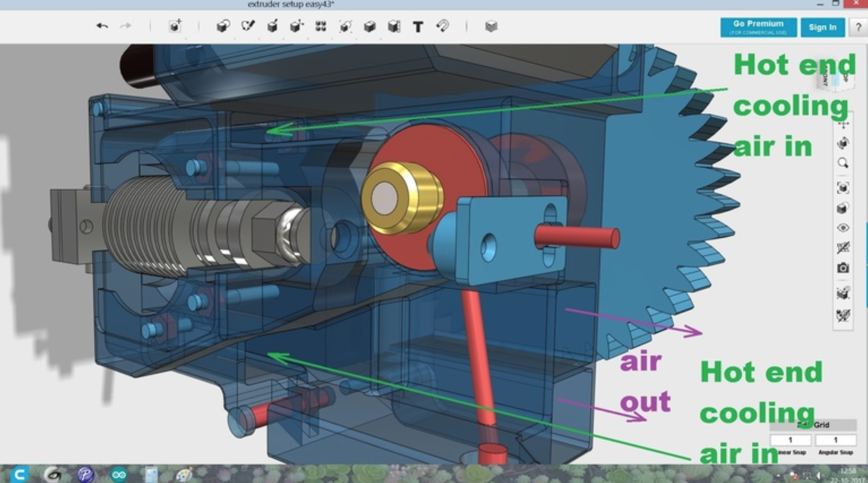Viewport: 868px width, 483px height.
Task: Open the purple P app in taskbar
Action: 85,474
